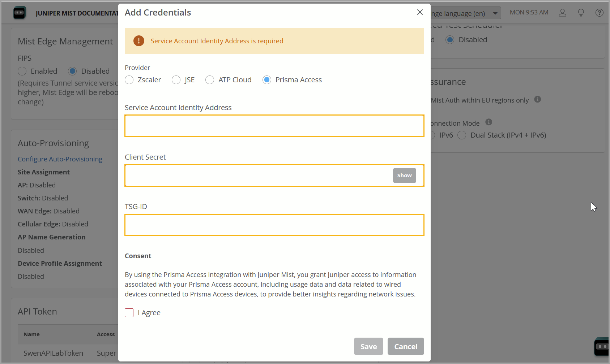Screen dimensions: 610x364
Task: Open the help question mark icon
Action: (599, 13)
